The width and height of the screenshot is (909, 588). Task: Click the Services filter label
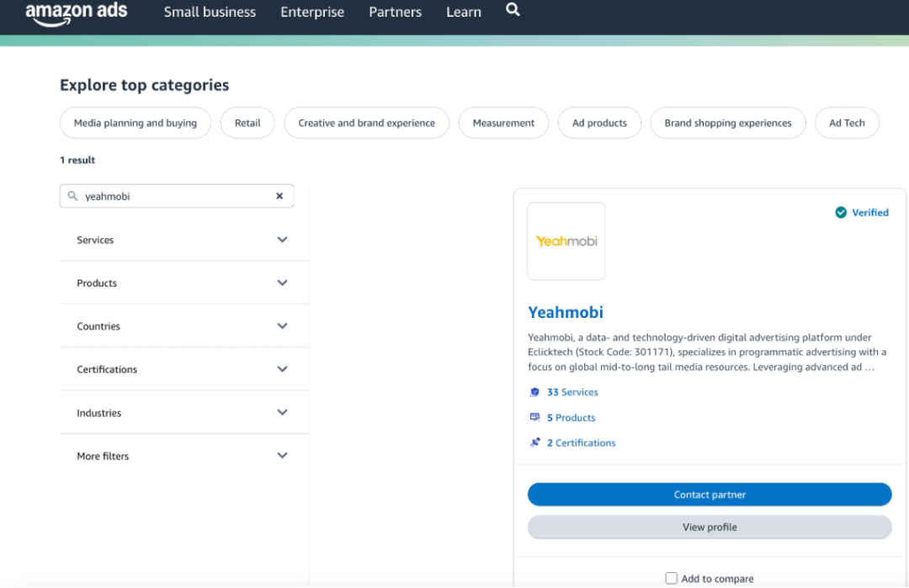[x=95, y=240]
